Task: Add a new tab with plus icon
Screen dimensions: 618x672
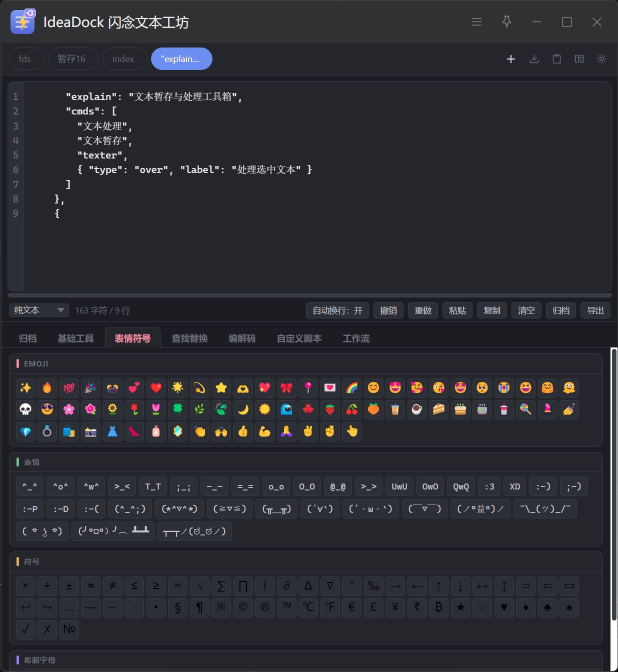Action: click(x=511, y=59)
